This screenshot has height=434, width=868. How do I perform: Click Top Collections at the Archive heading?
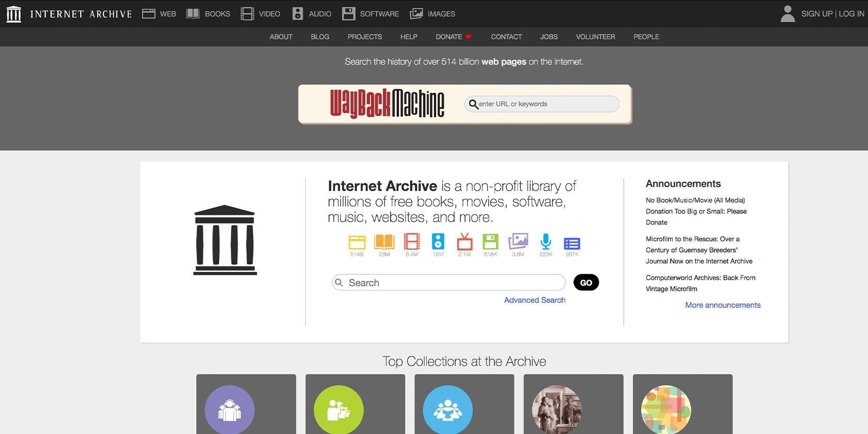[464, 362]
